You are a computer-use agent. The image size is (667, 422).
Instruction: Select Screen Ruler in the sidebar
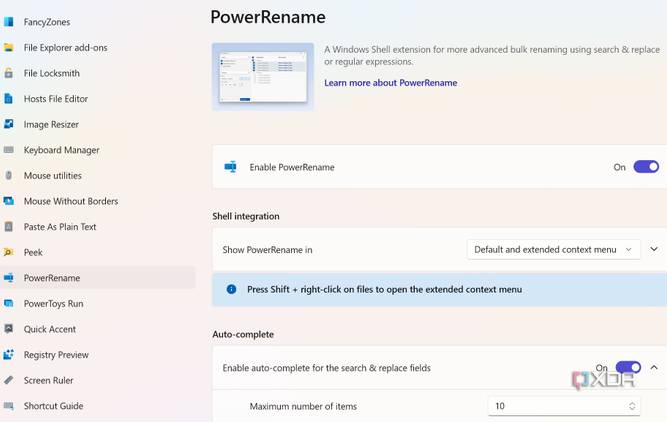48,380
